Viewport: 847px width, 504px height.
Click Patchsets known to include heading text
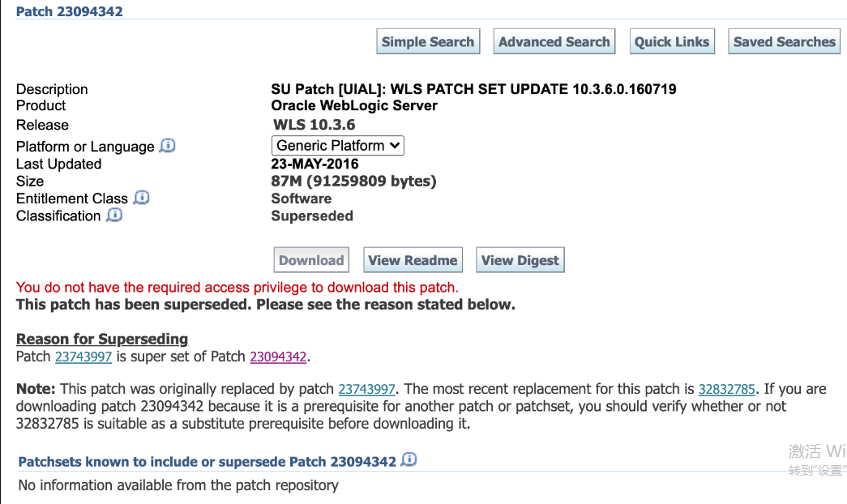tap(207, 462)
